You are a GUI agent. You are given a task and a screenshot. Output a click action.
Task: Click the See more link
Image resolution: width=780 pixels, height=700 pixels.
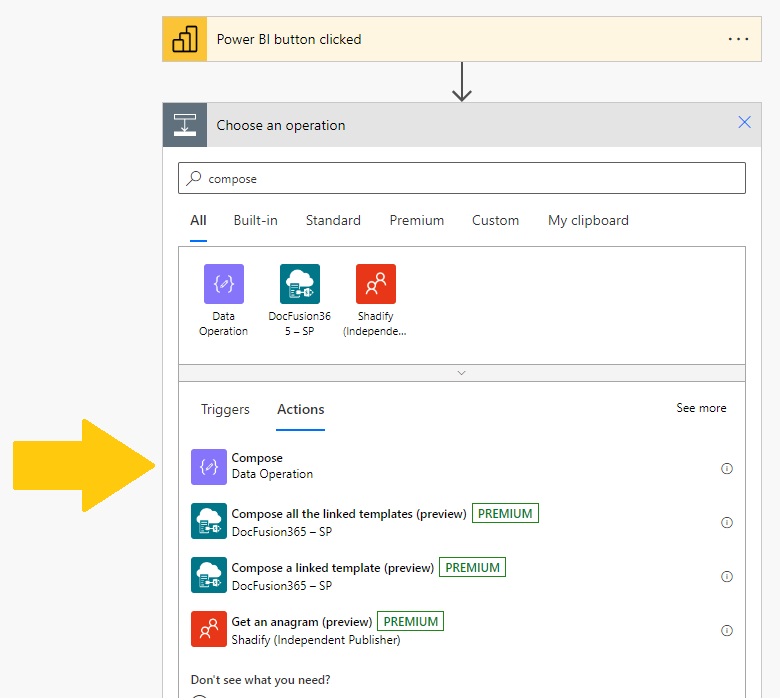point(701,408)
